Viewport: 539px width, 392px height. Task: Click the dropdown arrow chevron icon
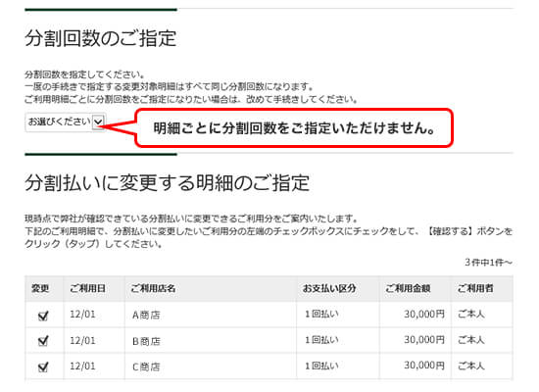tap(98, 122)
